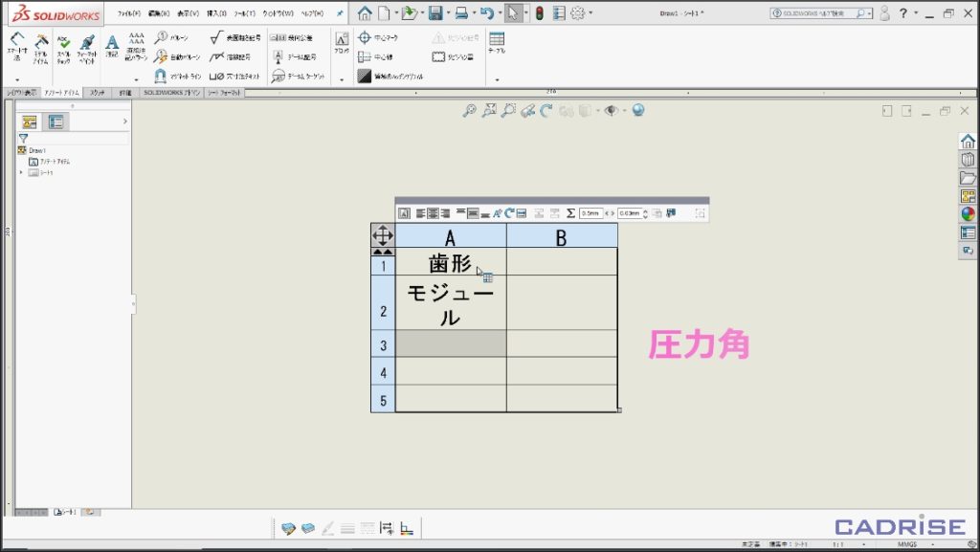Expand the シート1 tree node
Screen dimensions: 980x552
21,173
